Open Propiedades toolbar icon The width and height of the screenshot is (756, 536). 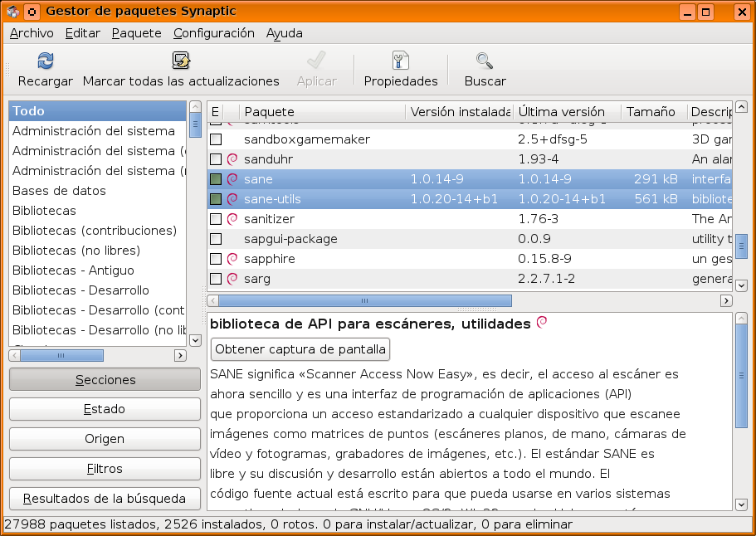coord(401,61)
